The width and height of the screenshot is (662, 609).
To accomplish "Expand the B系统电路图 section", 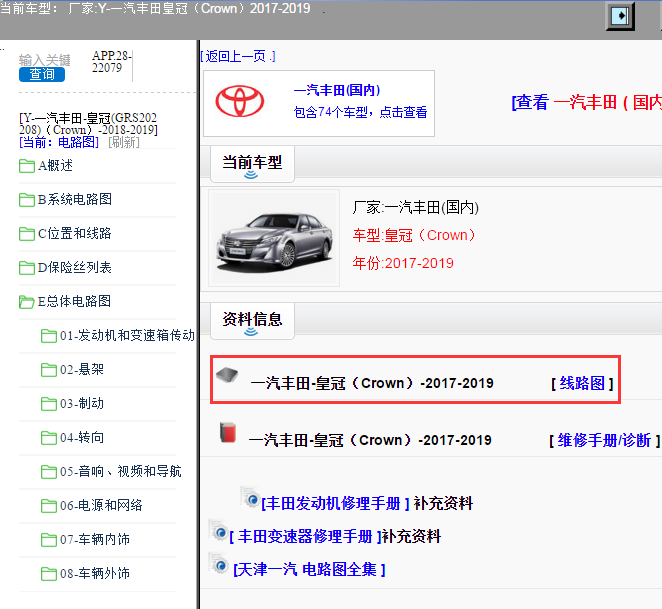I will coord(75,199).
